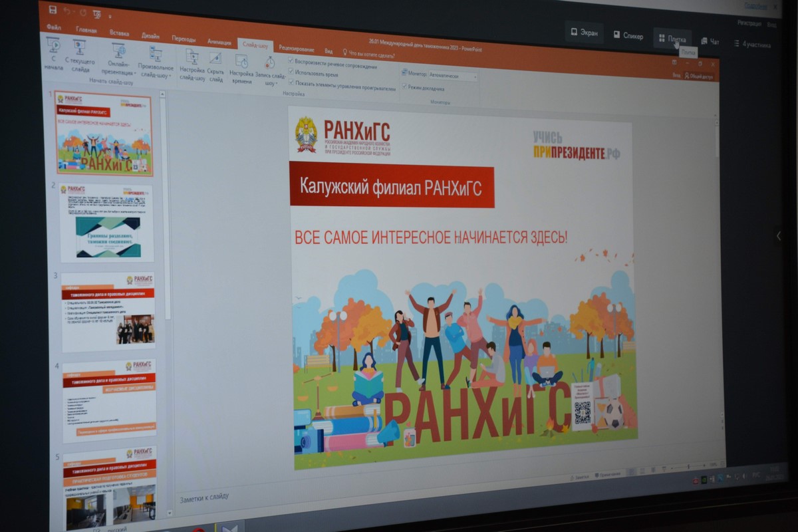Select Reading view icon in status bar
This screenshot has height=532, width=798.
tap(653, 469)
